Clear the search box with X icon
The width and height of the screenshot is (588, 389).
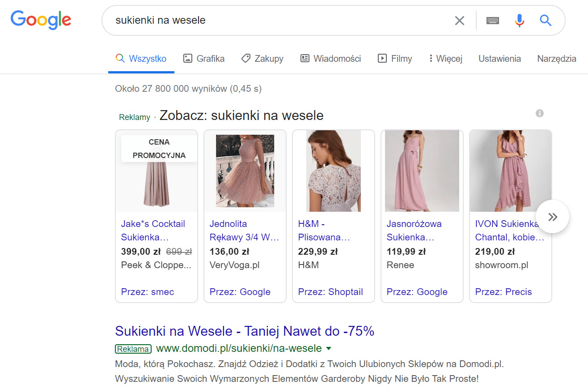tap(460, 20)
